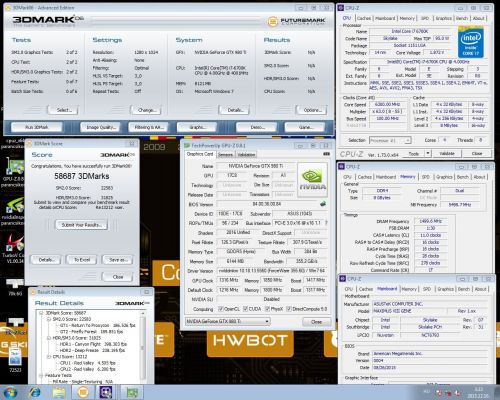Open About tab in CPU-Z Mainboard window
This screenshot has width=500, height=400.
tap(480, 289)
